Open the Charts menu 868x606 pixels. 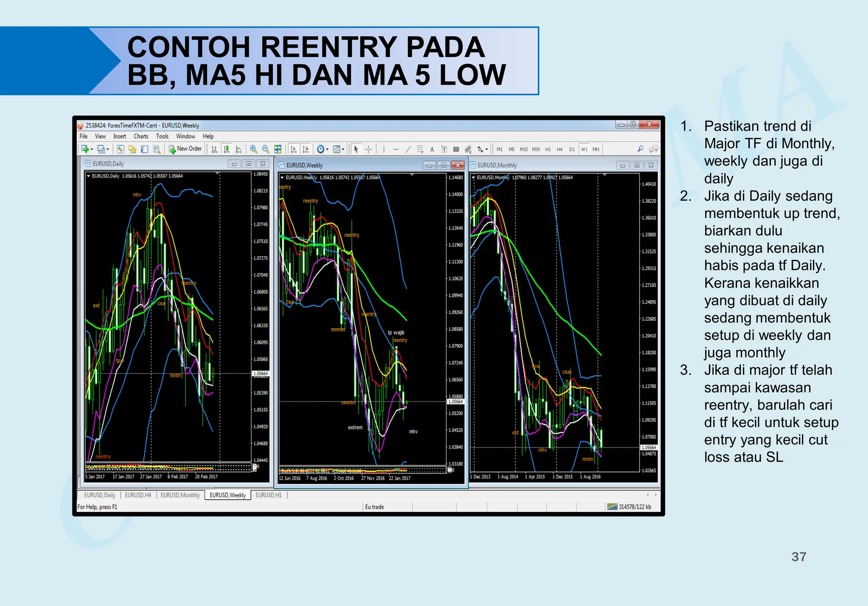141,136
